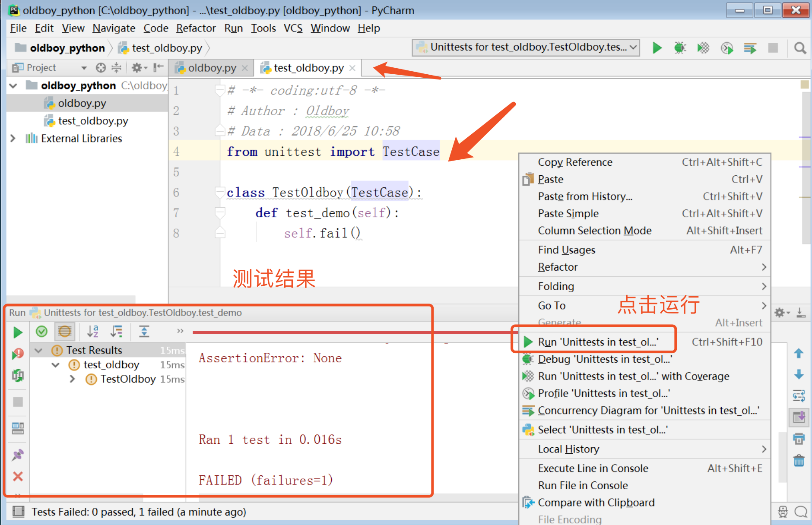Stop process square in Run panel sidebar
812x525 pixels.
pos(18,402)
